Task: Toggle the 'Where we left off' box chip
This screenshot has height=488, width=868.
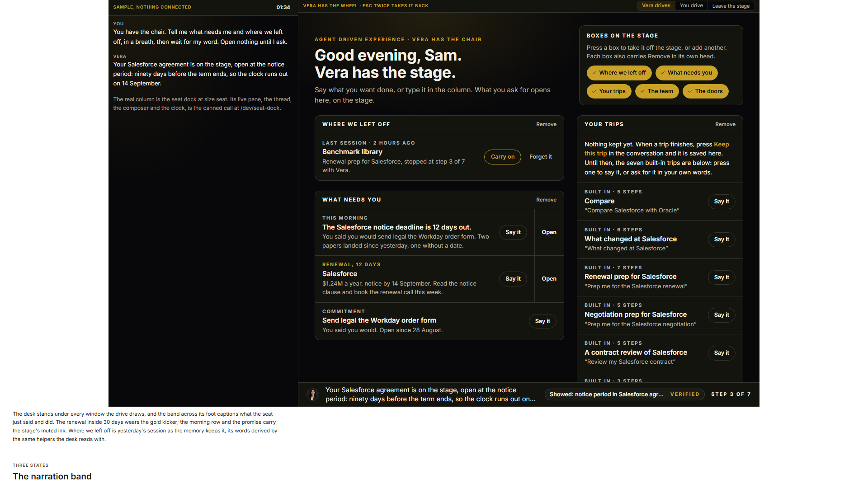Action: [x=619, y=73]
